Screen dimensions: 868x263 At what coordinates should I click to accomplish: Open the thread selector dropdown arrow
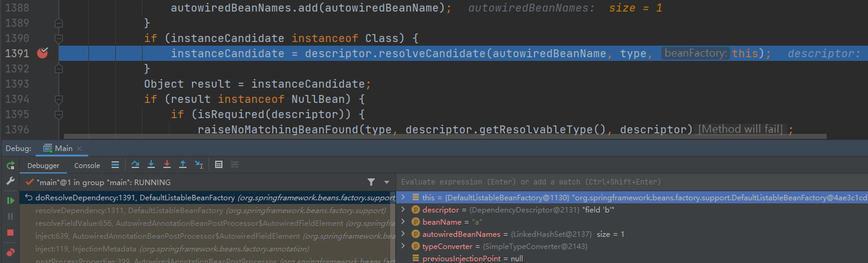pyautogui.click(x=386, y=182)
